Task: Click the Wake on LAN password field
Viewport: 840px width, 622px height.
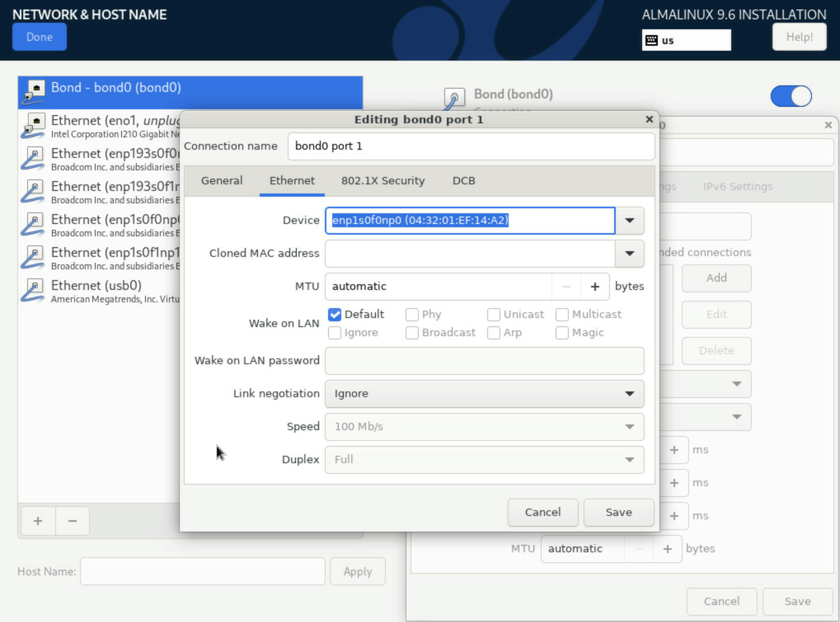Action: 484,361
